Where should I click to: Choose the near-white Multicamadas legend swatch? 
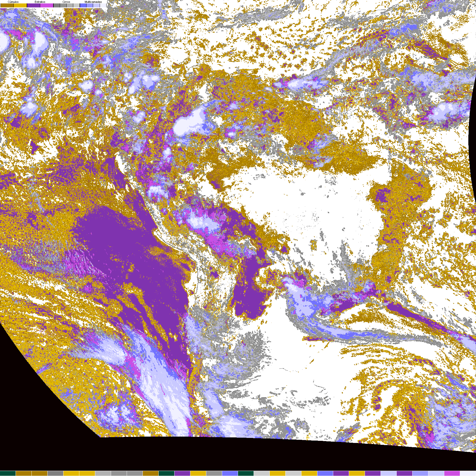coord(103,6)
